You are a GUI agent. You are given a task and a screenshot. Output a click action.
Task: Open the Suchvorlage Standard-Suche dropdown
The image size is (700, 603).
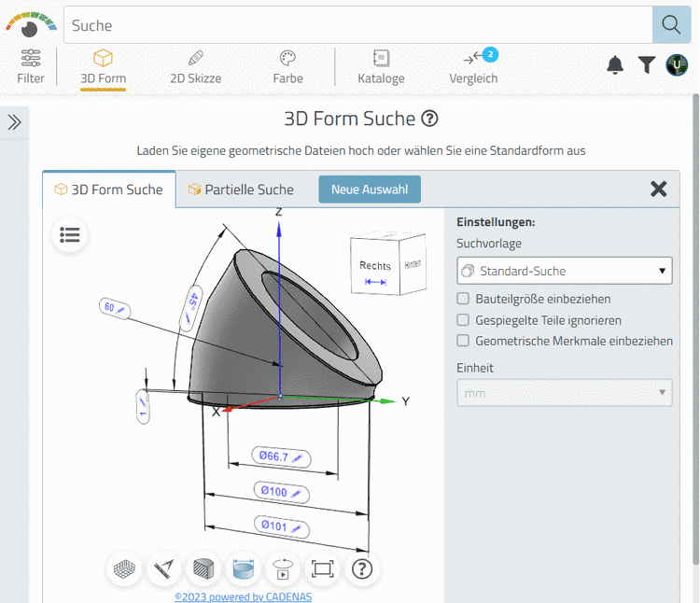coord(565,271)
